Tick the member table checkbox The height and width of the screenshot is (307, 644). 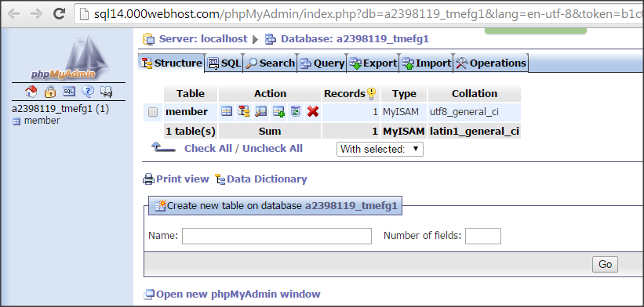coord(153,112)
